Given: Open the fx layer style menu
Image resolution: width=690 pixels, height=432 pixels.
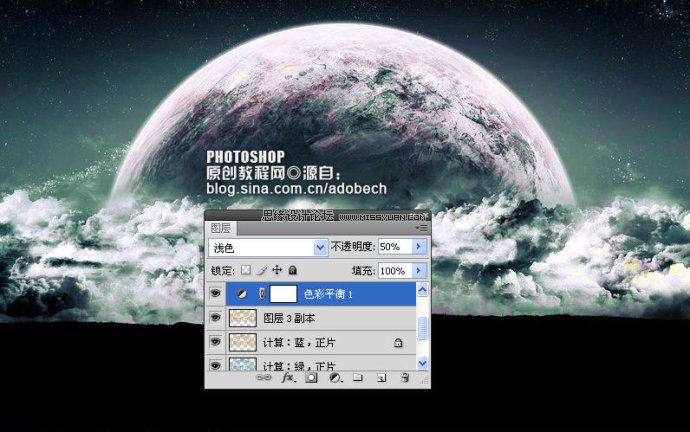Looking at the screenshot, I should [288, 377].
